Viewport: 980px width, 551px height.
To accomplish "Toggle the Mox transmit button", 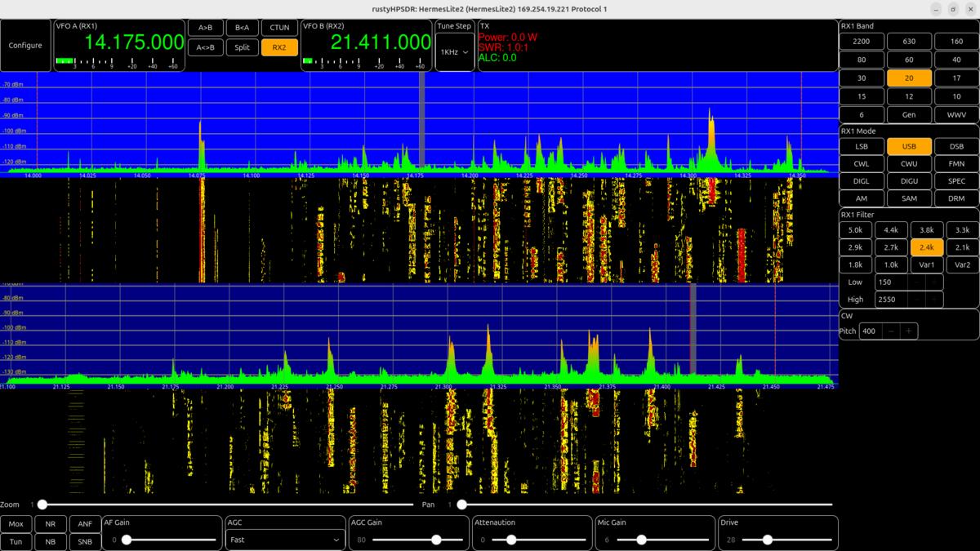I will coord(16,523).
